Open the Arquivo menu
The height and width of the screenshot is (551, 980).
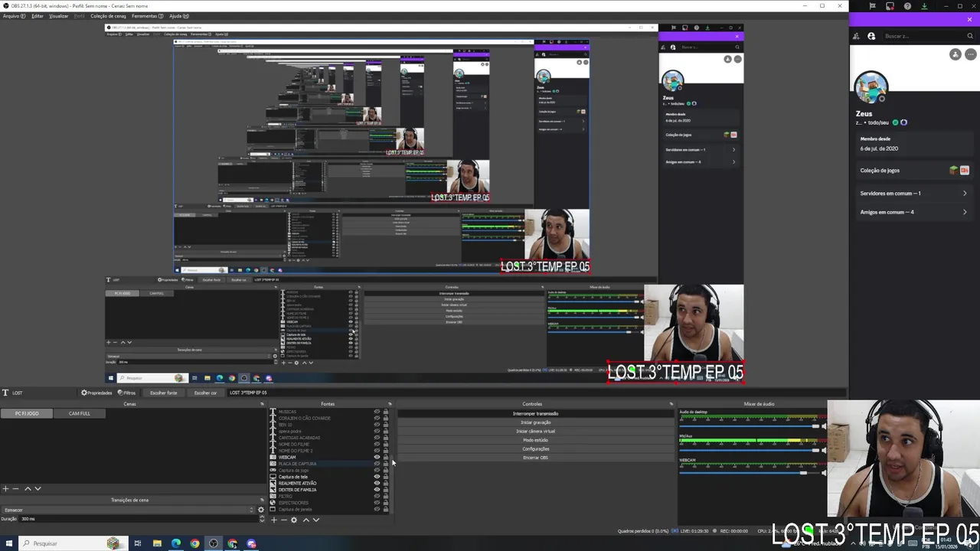pos(13,16)
